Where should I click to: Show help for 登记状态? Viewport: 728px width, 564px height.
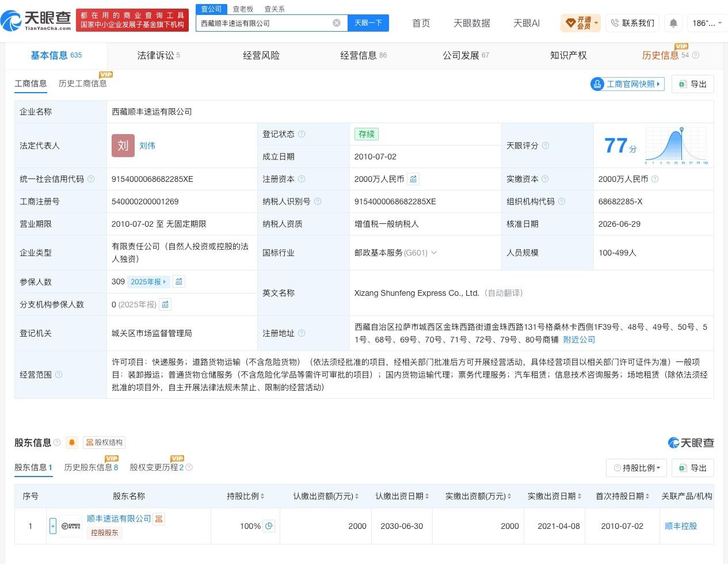[x=302, y=134]
